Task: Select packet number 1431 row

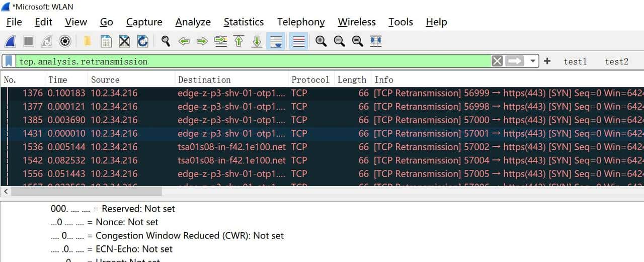Action: 322,134
